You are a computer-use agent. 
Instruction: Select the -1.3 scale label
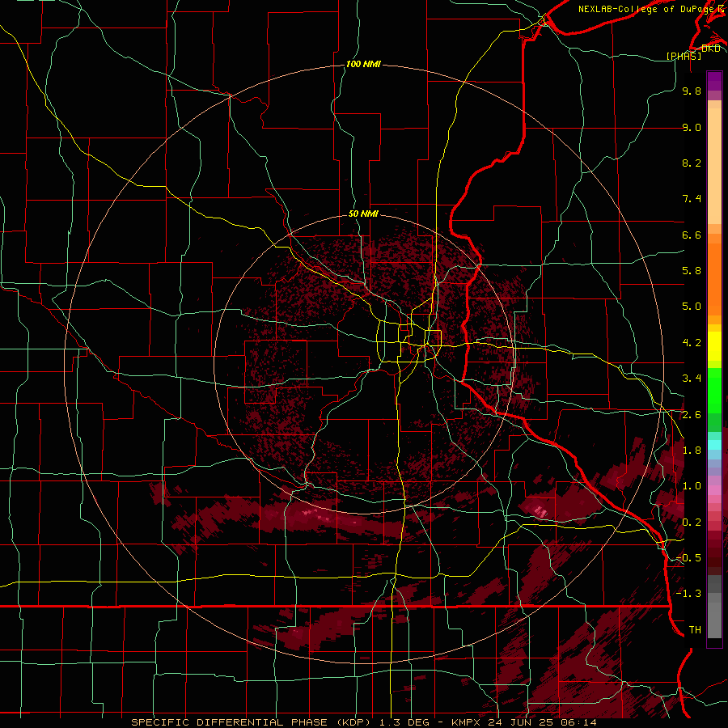click(689, 594)
